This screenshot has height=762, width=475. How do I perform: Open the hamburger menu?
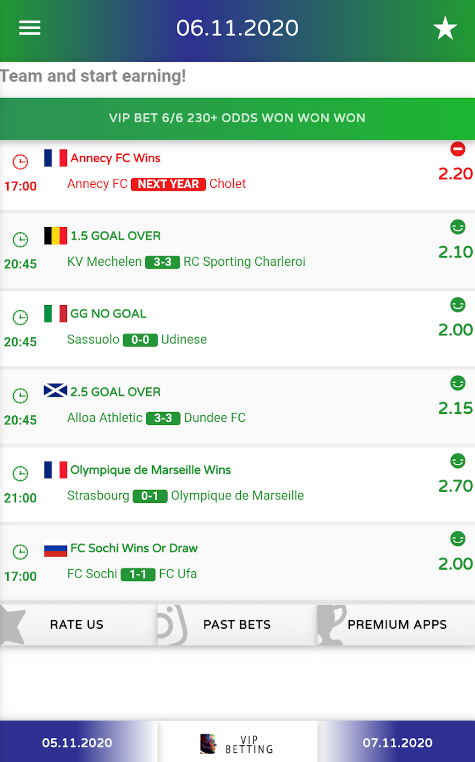coord(30,28)
